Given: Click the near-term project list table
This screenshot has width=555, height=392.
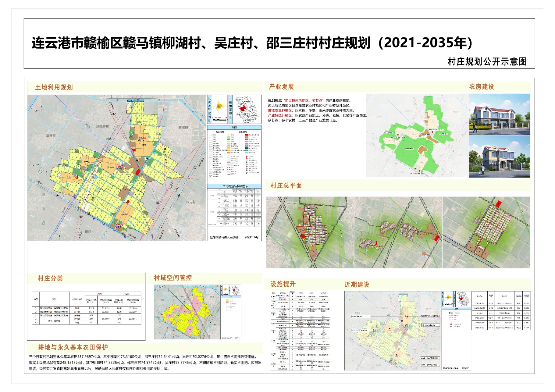Looking at the screenshot, I should pos(501,311).
